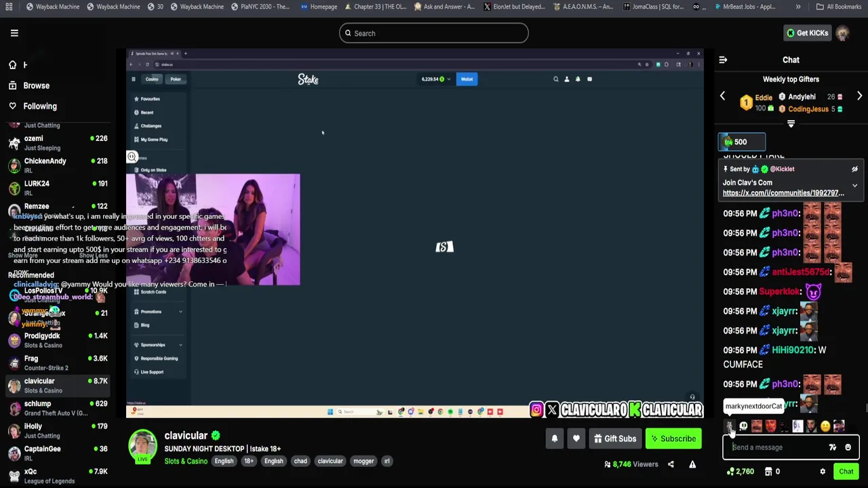
Task: Click the Wallet button in Stake stream
Action: [x=467, y=79]
